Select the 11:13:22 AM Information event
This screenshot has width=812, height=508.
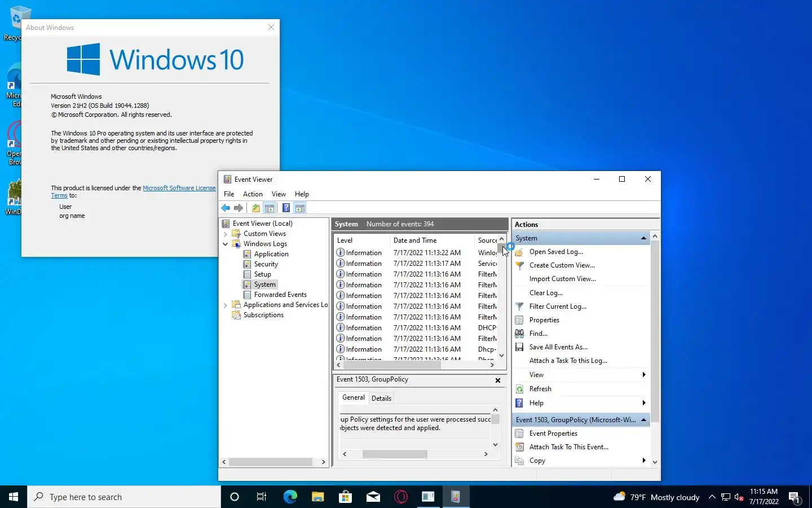click(416, 253)
